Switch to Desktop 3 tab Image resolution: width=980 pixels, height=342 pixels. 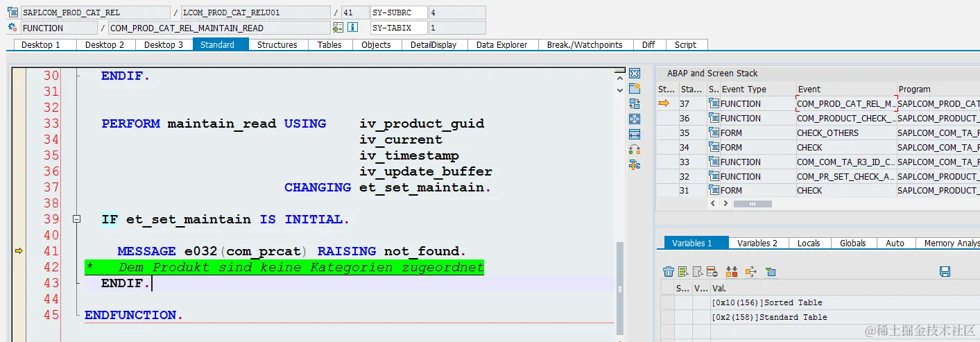(x=164, y=44)
